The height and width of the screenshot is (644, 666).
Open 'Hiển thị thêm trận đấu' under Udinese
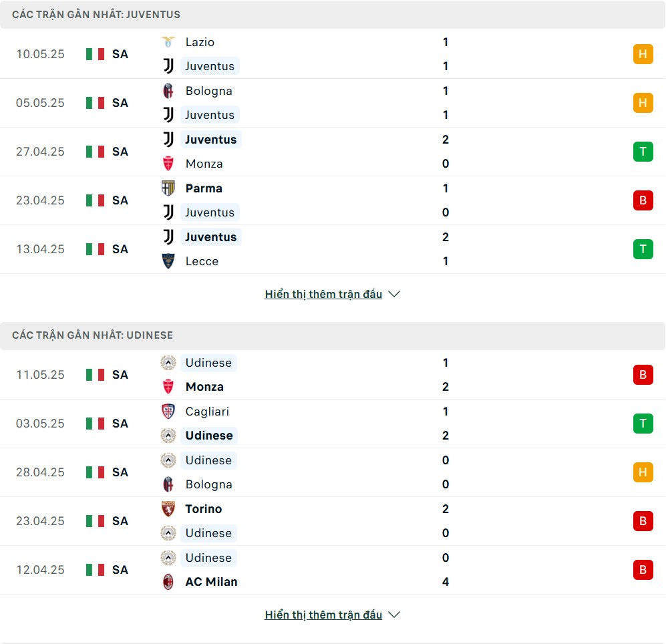(x=323, y=615)
